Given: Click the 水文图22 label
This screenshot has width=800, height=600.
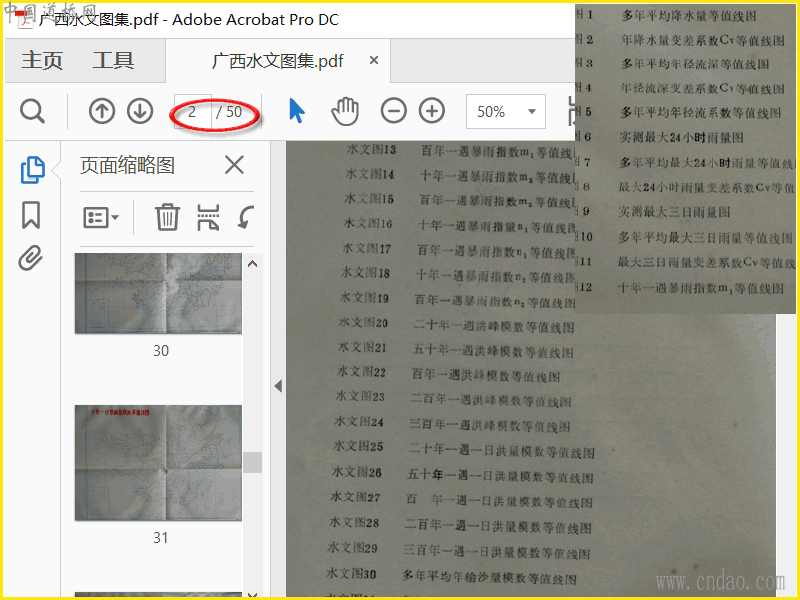Looking at the screenshot, I should point(361,371).
